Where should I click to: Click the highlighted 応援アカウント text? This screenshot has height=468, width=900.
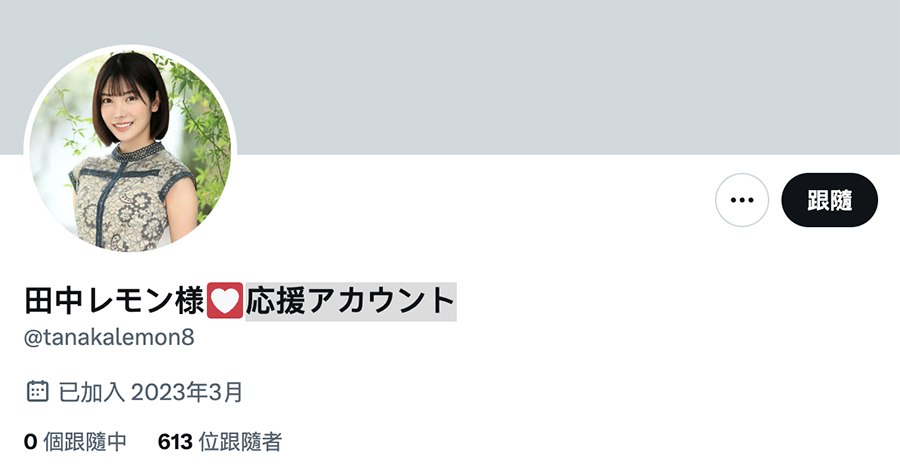[x=351, y=301]
